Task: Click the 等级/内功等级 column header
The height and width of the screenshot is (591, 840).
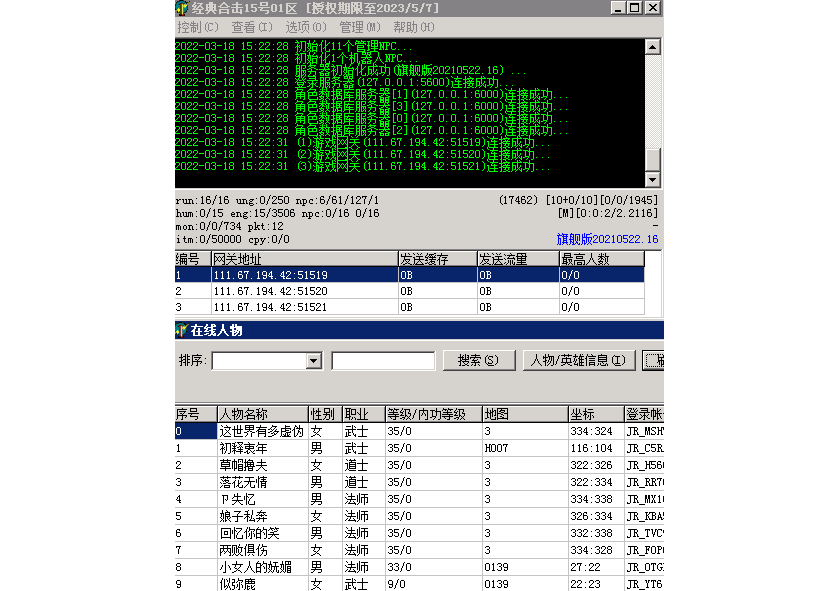Action: click(432, 414)
